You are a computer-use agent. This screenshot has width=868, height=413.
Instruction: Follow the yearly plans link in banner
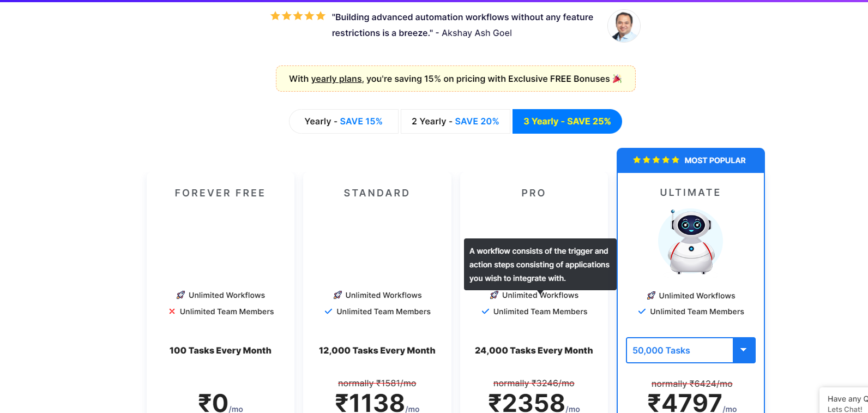pyautogui.click(x=336, y=79)
